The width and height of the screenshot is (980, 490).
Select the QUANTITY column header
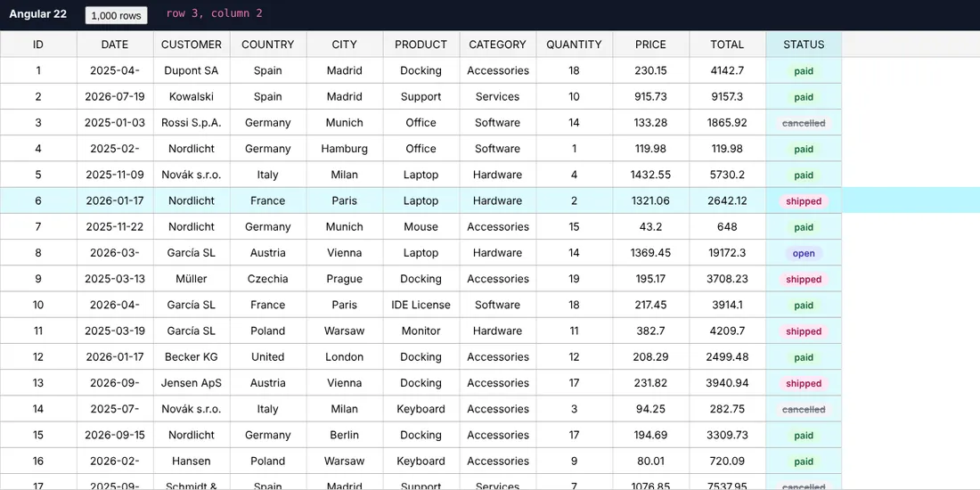click(x=575, y=45)
